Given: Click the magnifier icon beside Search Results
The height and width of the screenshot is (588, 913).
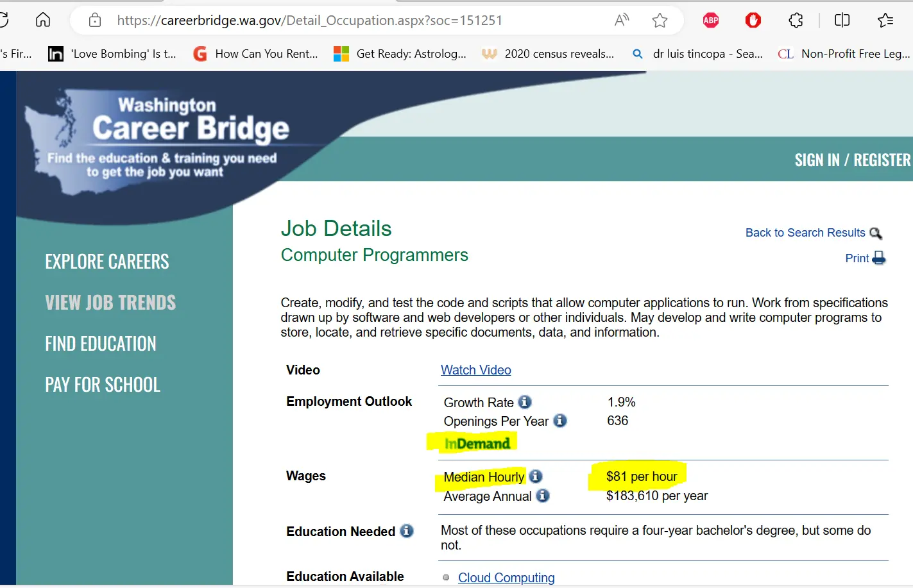Looking at the screenshot, I should [x=876, y=233].
